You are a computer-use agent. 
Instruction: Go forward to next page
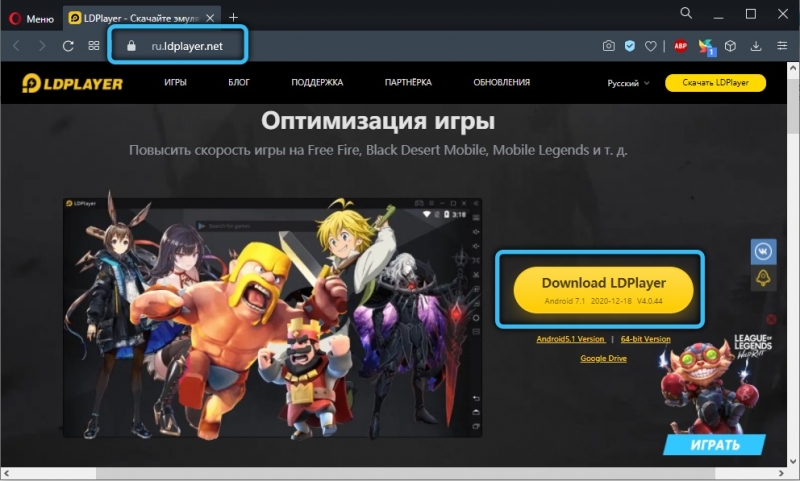pos(42,46)
